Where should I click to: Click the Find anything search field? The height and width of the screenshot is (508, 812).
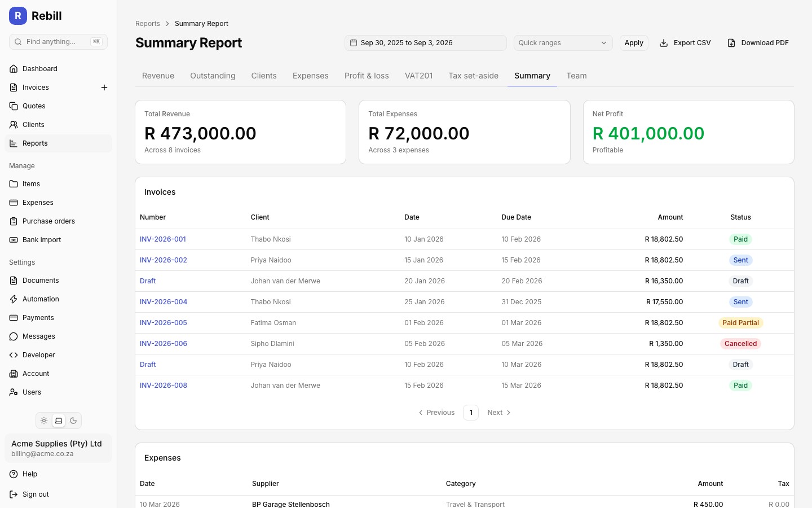coord(58,42)
